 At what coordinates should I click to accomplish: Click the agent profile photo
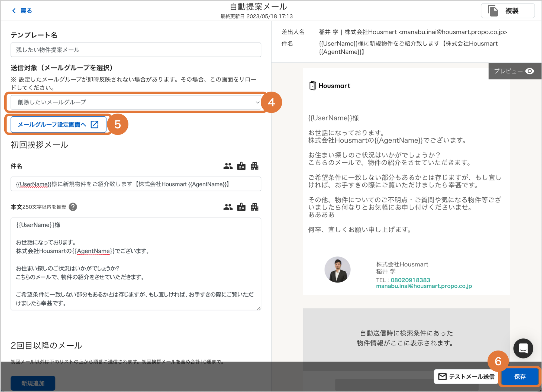pyautogui.click(x=337, y=270)
